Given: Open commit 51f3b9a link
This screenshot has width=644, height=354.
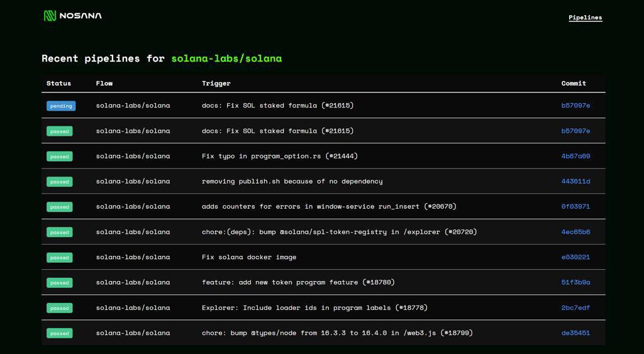Looking at the screenshot, I should (575, 282).
